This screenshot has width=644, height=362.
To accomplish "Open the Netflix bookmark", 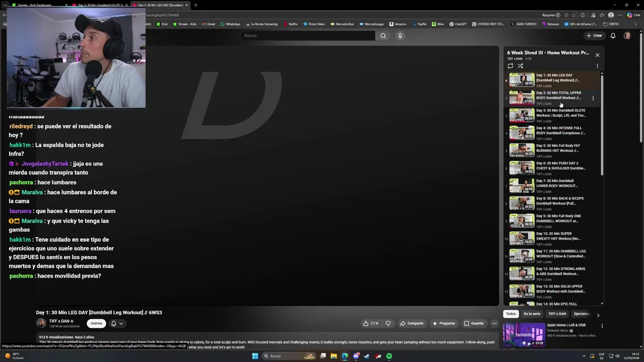I will click(290, 24).
